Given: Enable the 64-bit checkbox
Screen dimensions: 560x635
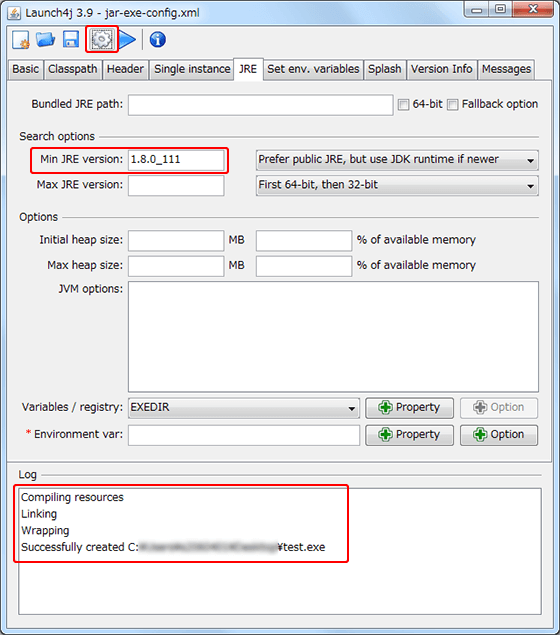Looking at the screenshot, I should 403,104.
